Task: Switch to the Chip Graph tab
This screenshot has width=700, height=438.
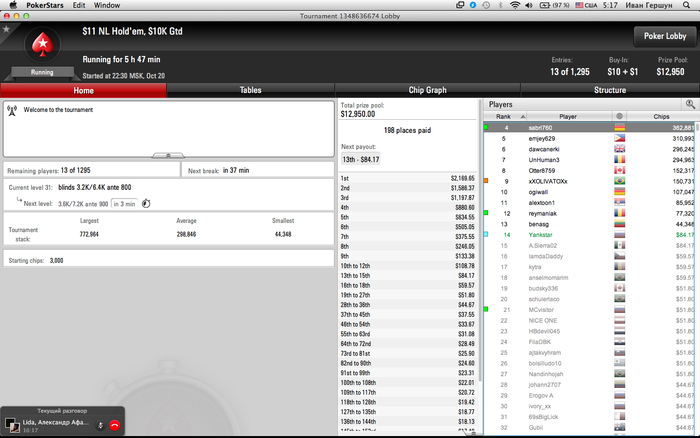Action: pos(428,90)
